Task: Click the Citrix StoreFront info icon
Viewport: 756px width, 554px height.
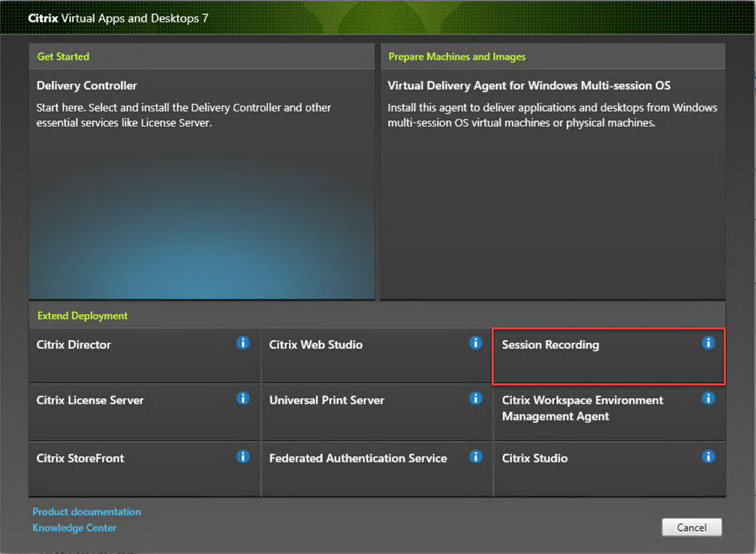Action: point(243,456)
